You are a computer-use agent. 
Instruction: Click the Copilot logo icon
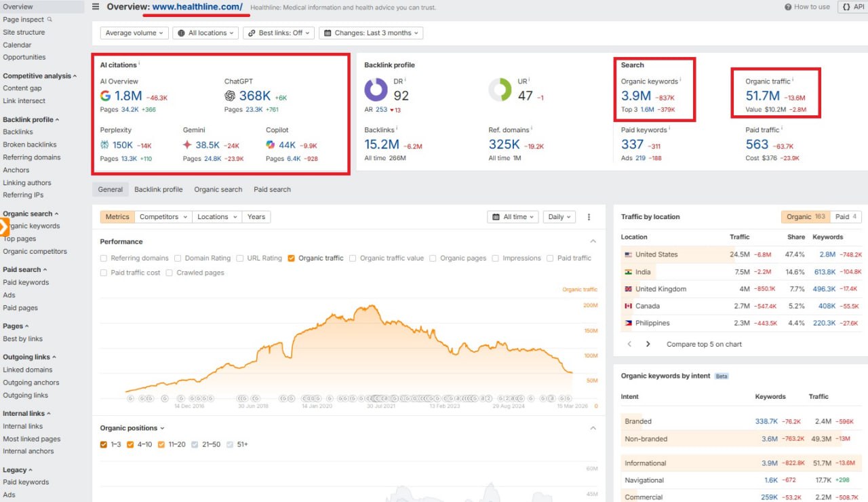pos(270,144)
